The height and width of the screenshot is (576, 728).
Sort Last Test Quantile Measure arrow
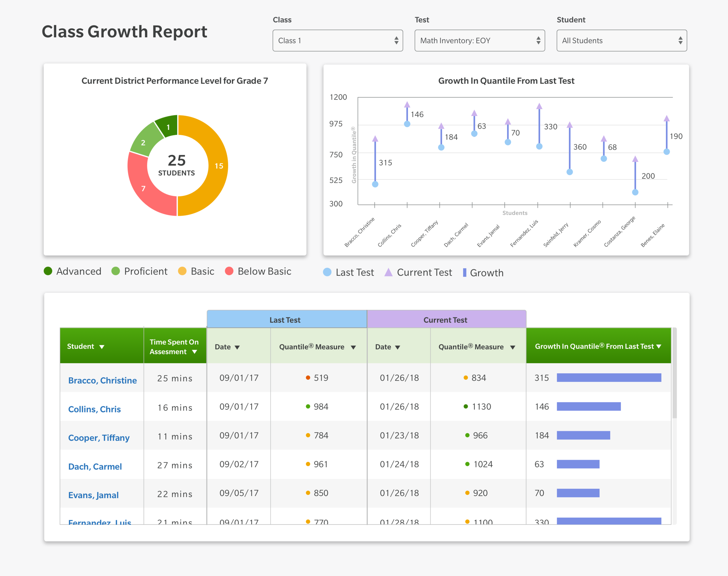pyautogui.click(x=353, y=347)
